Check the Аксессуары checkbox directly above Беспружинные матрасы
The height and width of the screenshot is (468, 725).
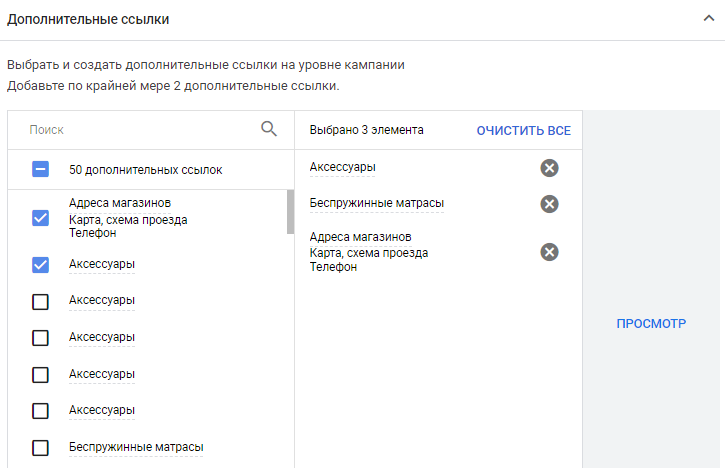click(41, 410)
